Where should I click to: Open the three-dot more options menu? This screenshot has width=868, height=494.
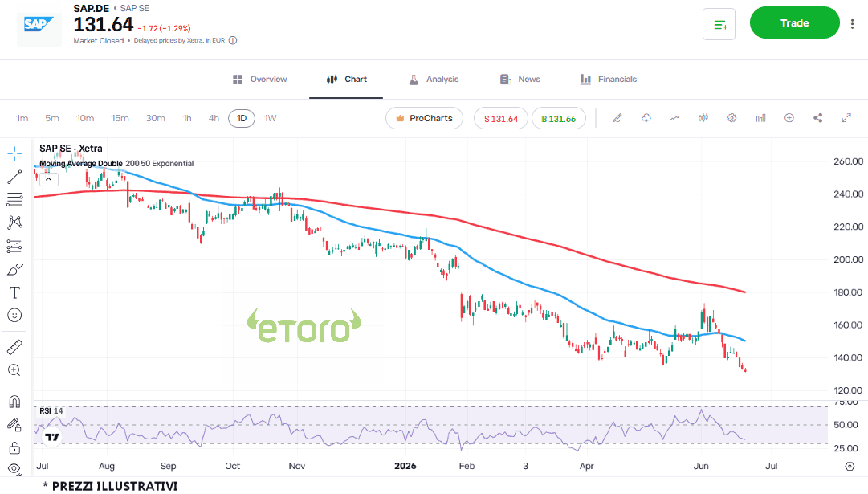coord(852,23)
